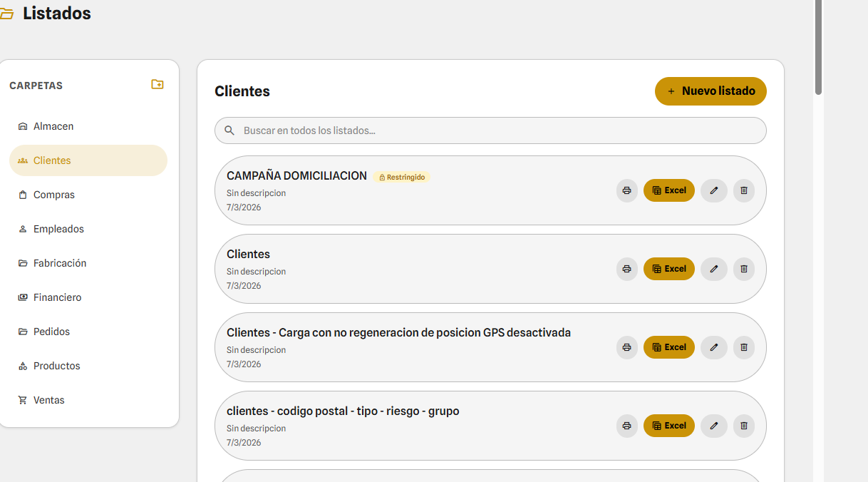
Task: Click the page vertical scrollbar thumb
Action: pos(819,47)
